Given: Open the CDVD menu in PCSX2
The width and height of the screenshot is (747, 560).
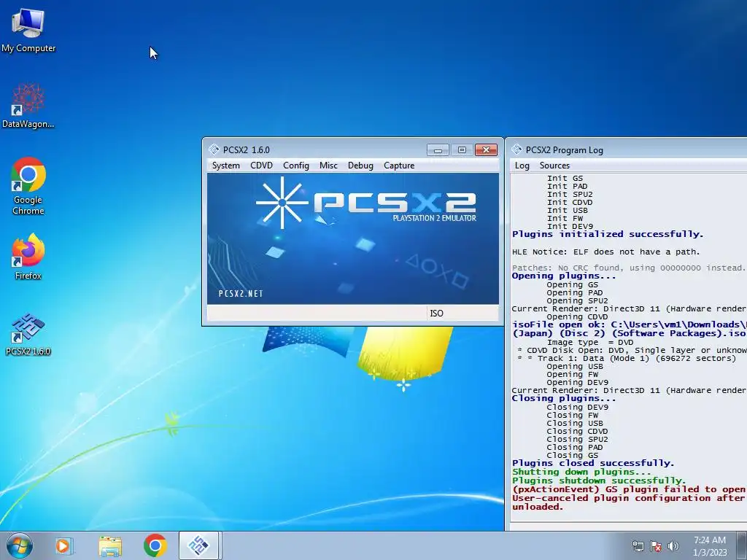Looking at the screenshot, I should click(262, 166).
